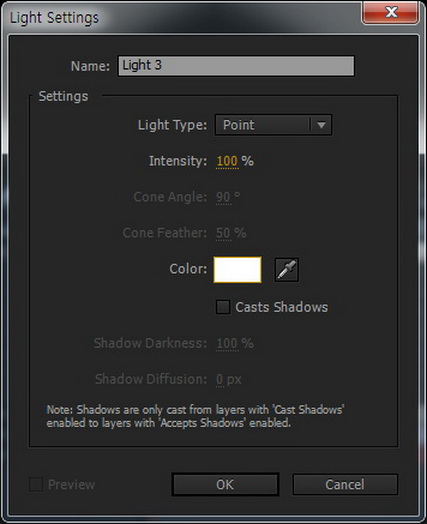Screen dimensions: 427x524
Task: Click inside the Name field containing Light 3
Action: pyautogui.click(x=236, y=66)
